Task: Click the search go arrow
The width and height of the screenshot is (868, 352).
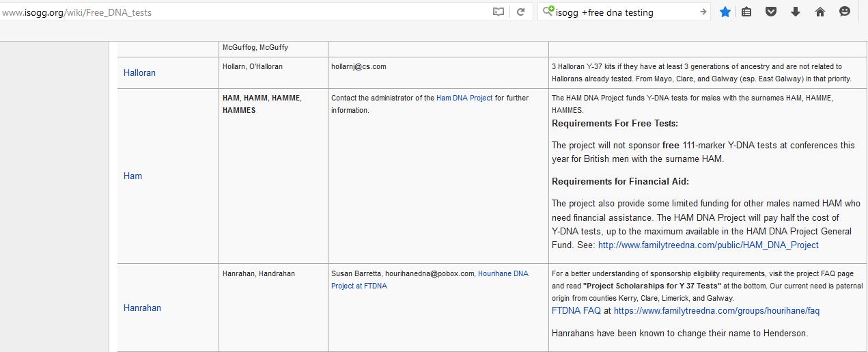Action: coord(703,12)
